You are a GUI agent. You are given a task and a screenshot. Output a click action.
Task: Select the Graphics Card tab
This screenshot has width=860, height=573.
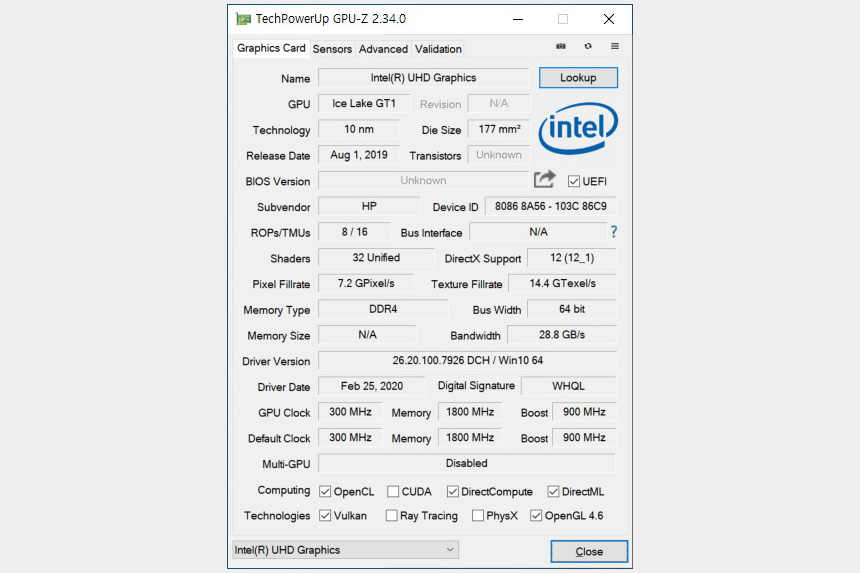(271, 48)
